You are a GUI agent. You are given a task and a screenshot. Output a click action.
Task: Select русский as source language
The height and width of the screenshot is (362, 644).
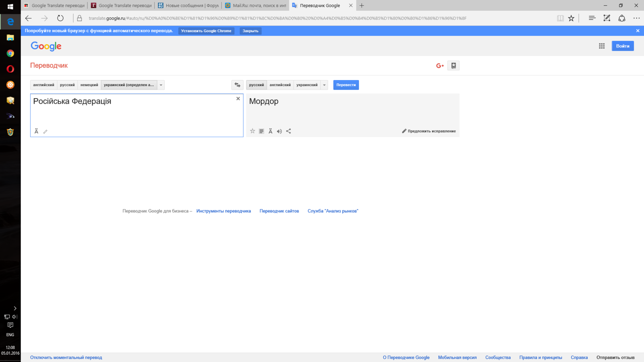tap(67, 85)
